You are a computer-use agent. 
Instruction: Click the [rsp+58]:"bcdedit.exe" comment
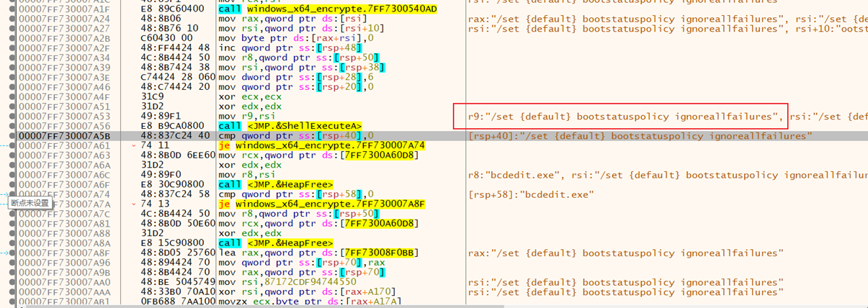(531, 194)
